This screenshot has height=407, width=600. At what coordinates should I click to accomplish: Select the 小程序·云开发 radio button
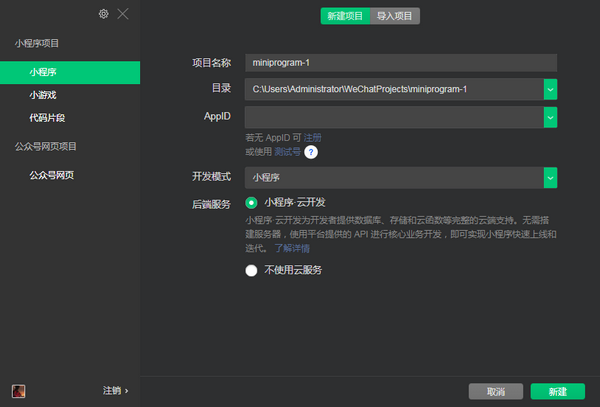pyautogui.click(x=251, y=203)
